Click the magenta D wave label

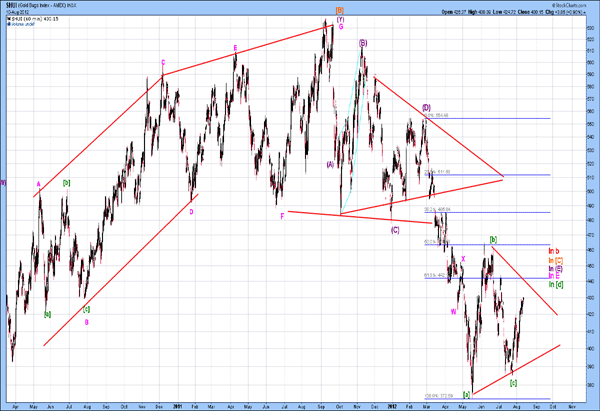coord(191,212)
